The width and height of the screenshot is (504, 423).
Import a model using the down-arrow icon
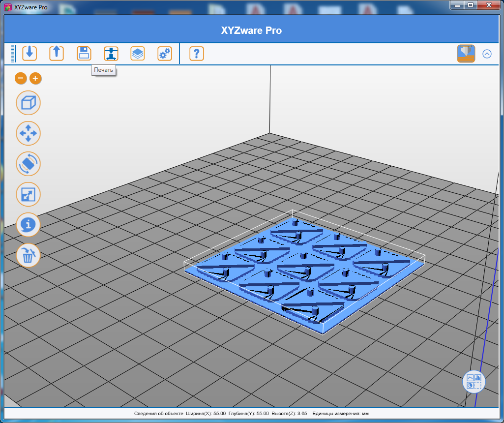[30, 54]
